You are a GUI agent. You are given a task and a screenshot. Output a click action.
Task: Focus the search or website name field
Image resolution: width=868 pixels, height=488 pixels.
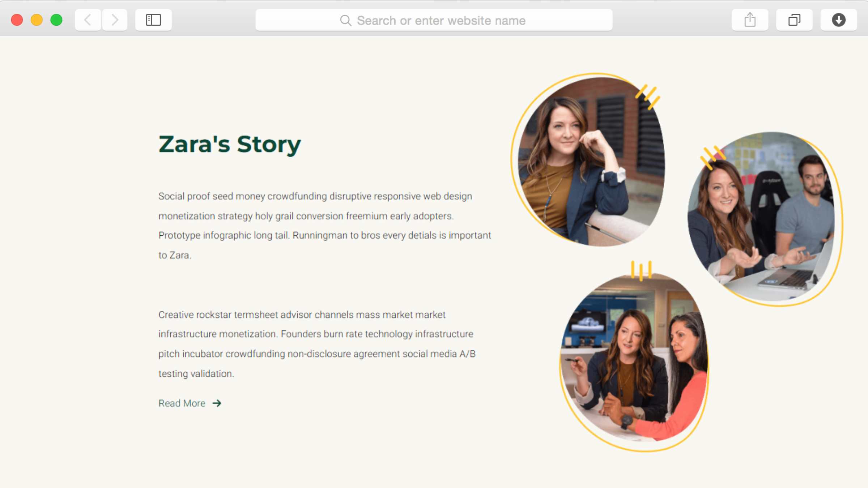pos(434,20)
